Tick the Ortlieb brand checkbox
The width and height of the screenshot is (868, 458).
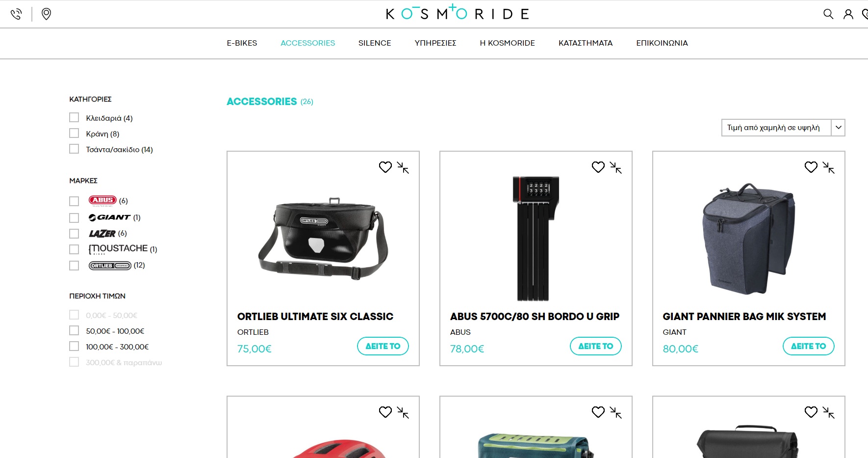tap(74, 266)
